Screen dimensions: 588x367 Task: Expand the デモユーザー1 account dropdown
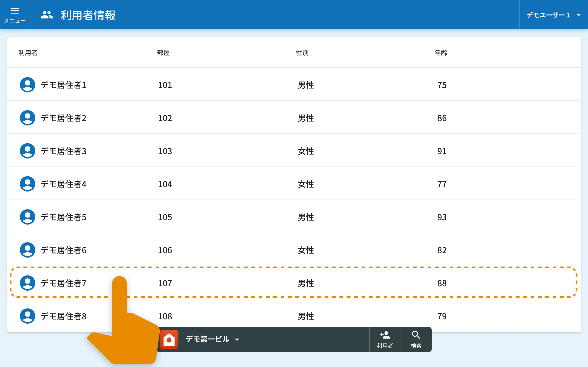point(549,15)
